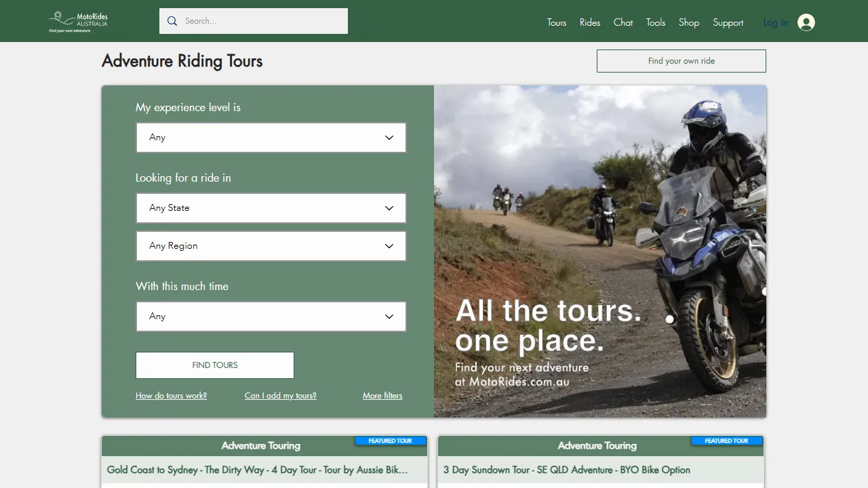The height and width of the screenshot is (488, 868).
Task: Click the Log In link
Action: [x=775, y=22]
